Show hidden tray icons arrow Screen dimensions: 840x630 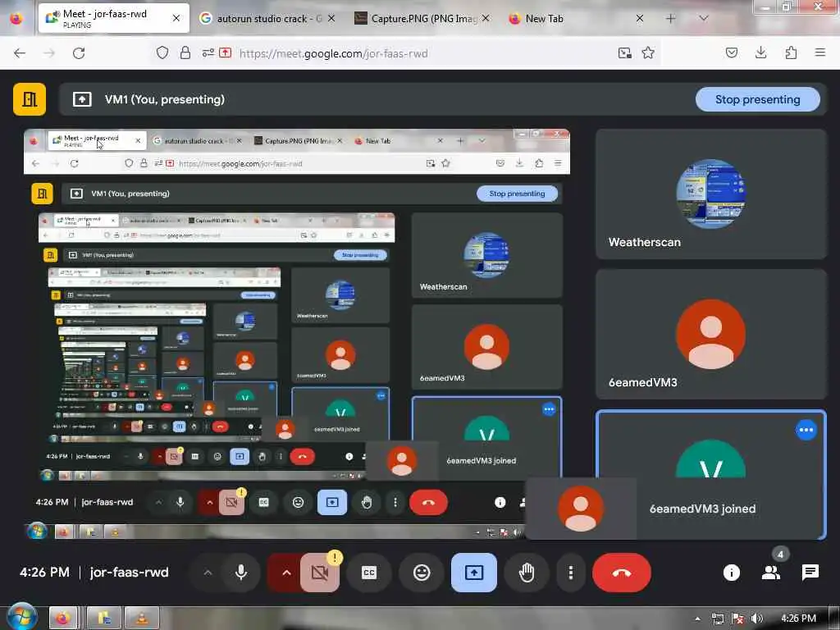pos(697,619)
